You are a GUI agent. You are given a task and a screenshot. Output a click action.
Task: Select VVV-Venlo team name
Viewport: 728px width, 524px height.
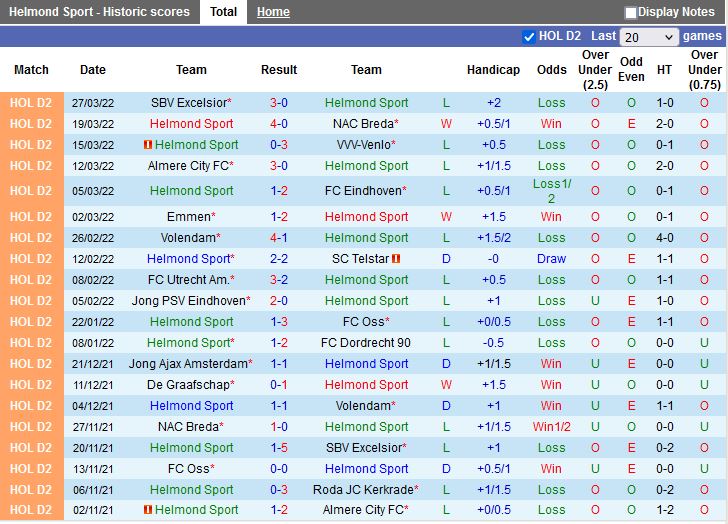pos(366,145)
